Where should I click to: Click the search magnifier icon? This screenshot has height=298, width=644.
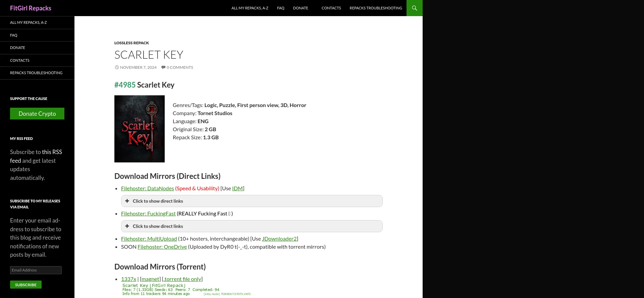click(414, 8)
